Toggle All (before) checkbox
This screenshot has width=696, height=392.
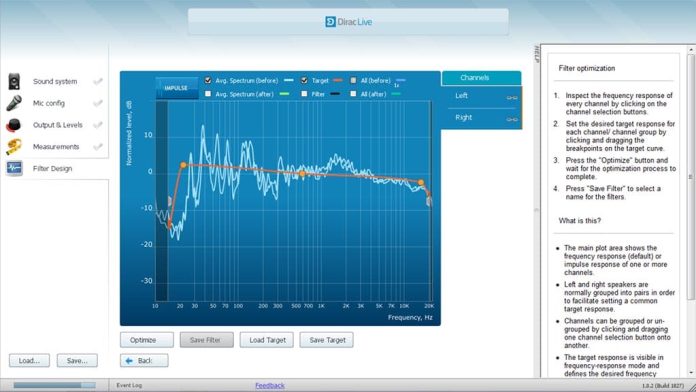point(353,80)
